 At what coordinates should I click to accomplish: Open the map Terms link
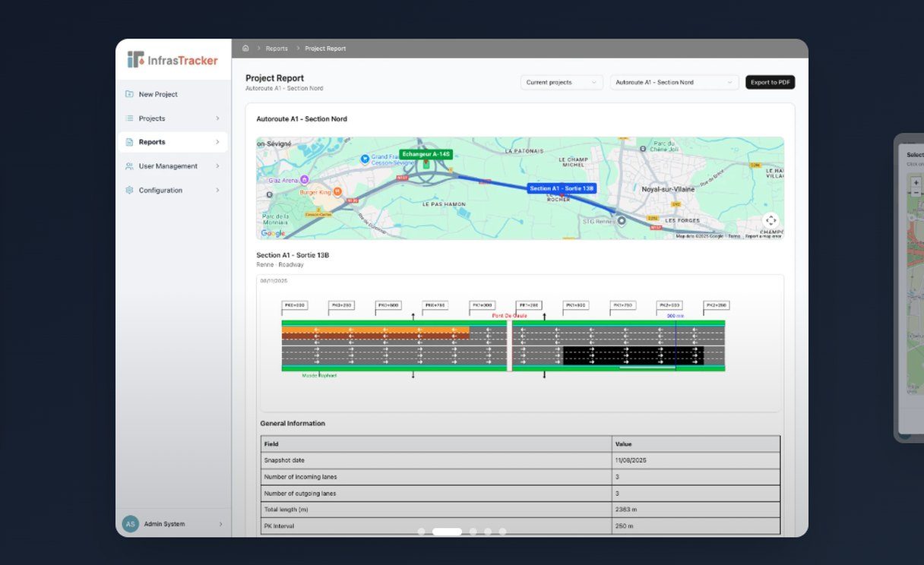point(734,236)
